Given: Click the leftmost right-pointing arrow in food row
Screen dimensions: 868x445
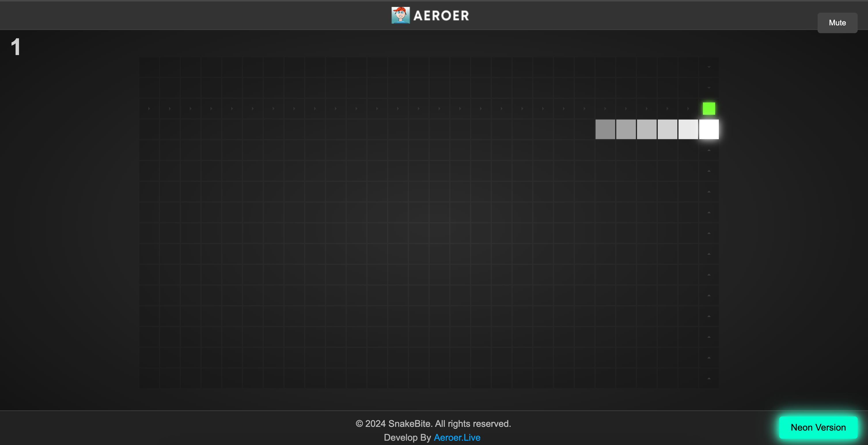Looking at the screenshot, I should [x=149, y=109].
